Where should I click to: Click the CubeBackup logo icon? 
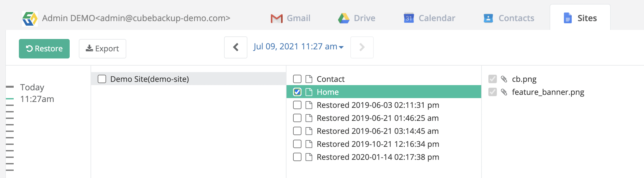click(x=30, y=19)
